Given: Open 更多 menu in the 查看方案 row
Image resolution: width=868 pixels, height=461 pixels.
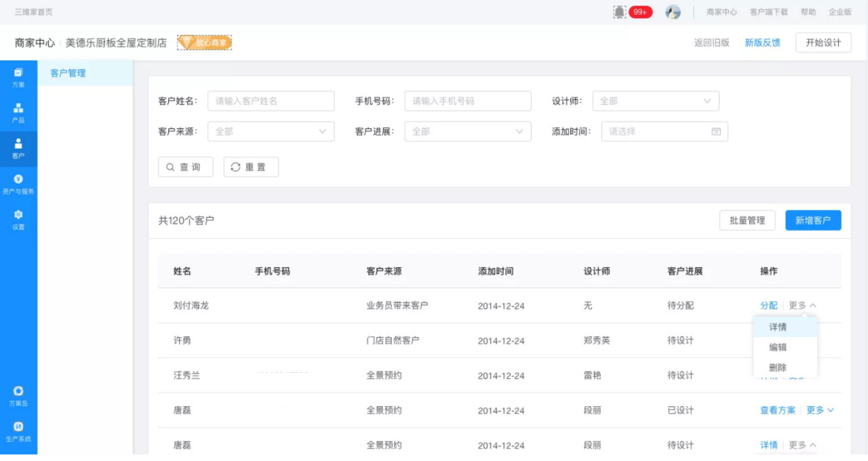Looking at the screenshot, I should [820, 410].
